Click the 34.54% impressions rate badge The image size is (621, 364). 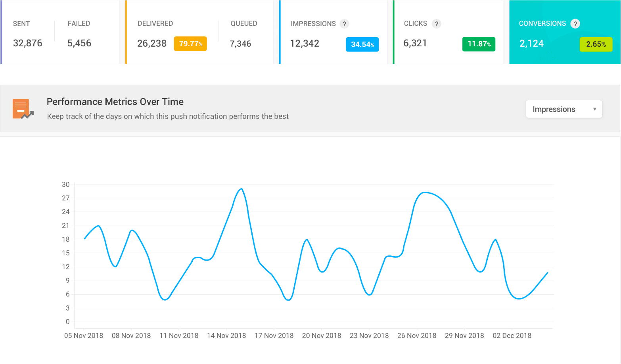coord(362,44)
